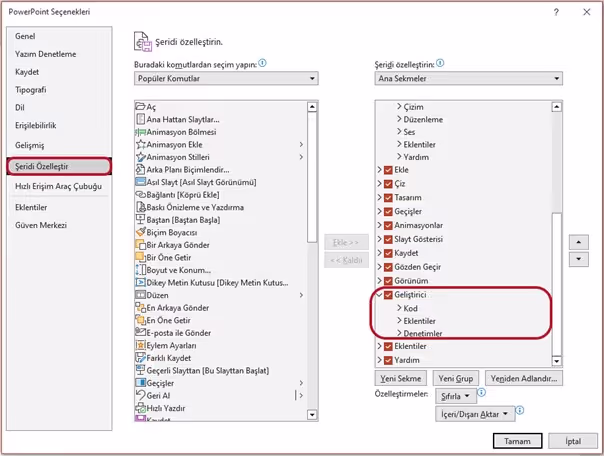Viewport: 604px width, 456px height.
Task: Expand the Çizim group
Action: [399, 107]
